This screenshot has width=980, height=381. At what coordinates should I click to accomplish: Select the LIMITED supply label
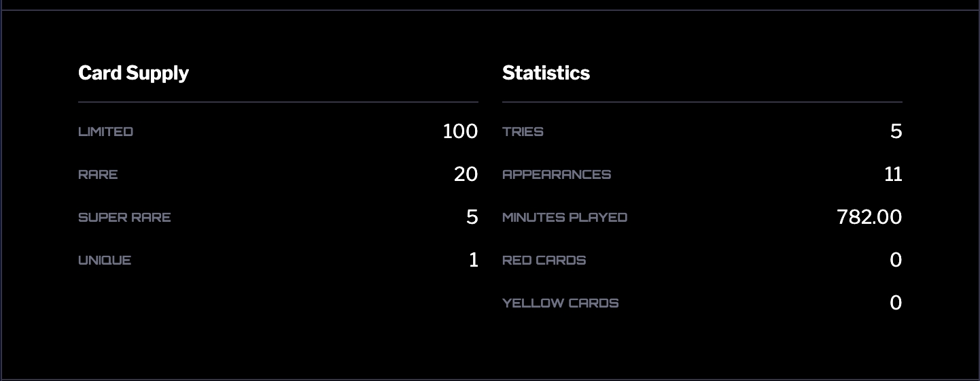tap(105, 131)
